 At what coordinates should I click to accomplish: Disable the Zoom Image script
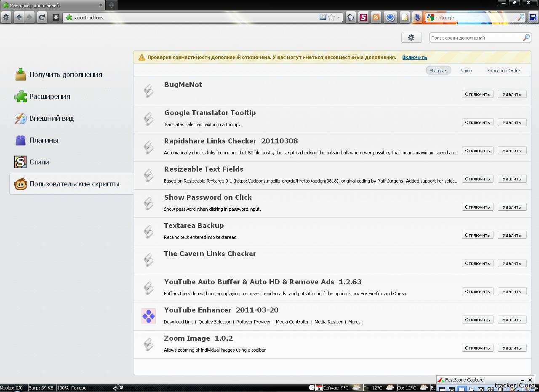click(477, 348)
